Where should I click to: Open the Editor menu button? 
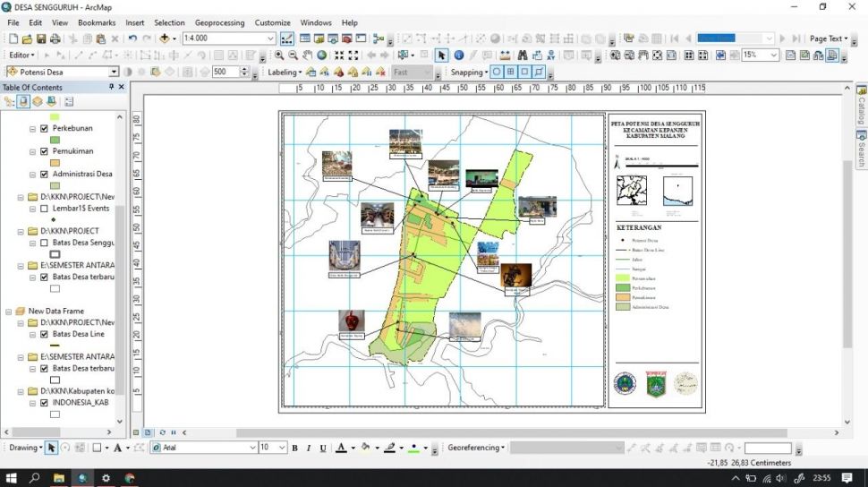(x=21, y=56)
